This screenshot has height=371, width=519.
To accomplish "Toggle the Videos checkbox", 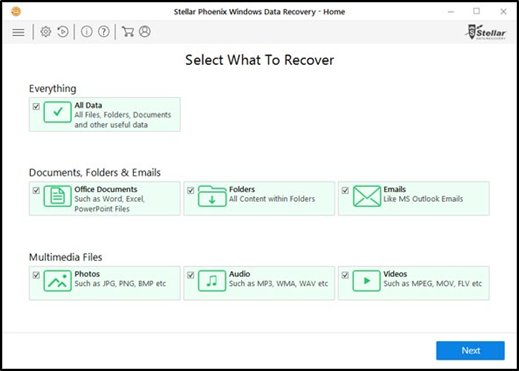I will coord(345,275).
